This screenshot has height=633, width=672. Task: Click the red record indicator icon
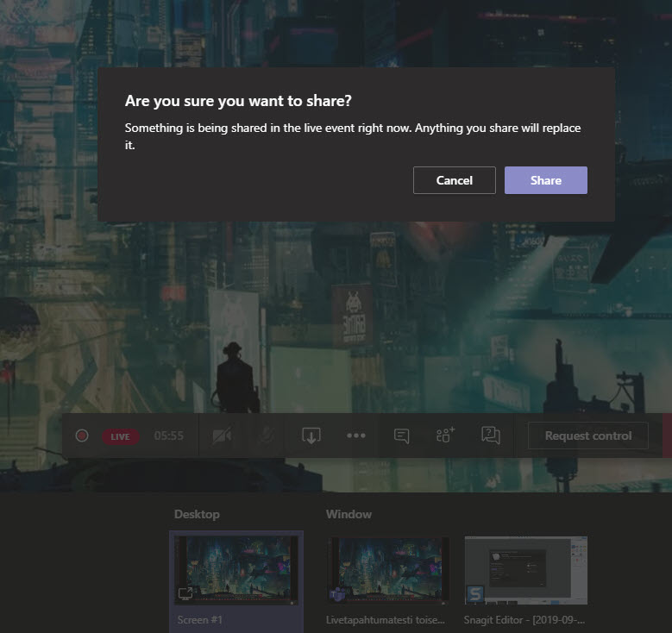[x=82, y=436]
